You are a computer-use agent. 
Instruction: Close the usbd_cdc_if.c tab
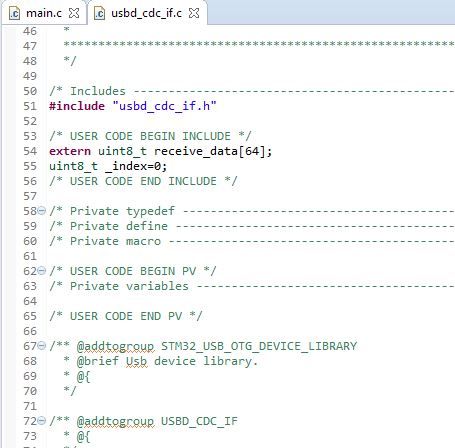194,13
